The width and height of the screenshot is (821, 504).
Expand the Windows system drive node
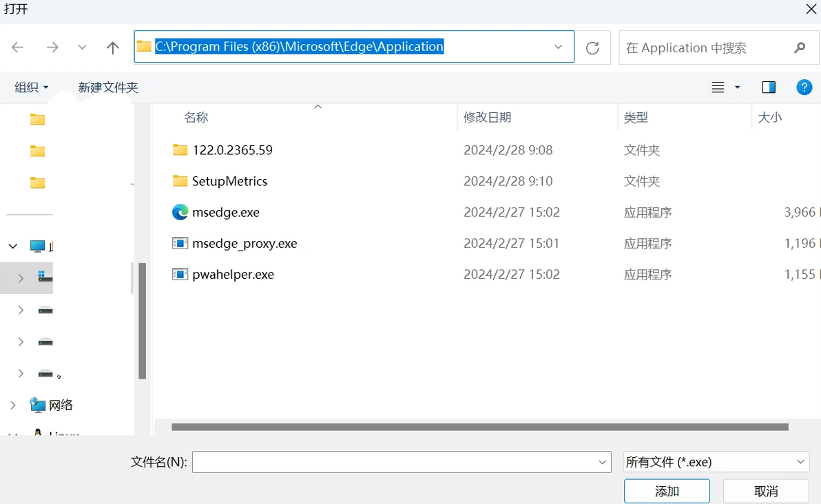(21, 278)
